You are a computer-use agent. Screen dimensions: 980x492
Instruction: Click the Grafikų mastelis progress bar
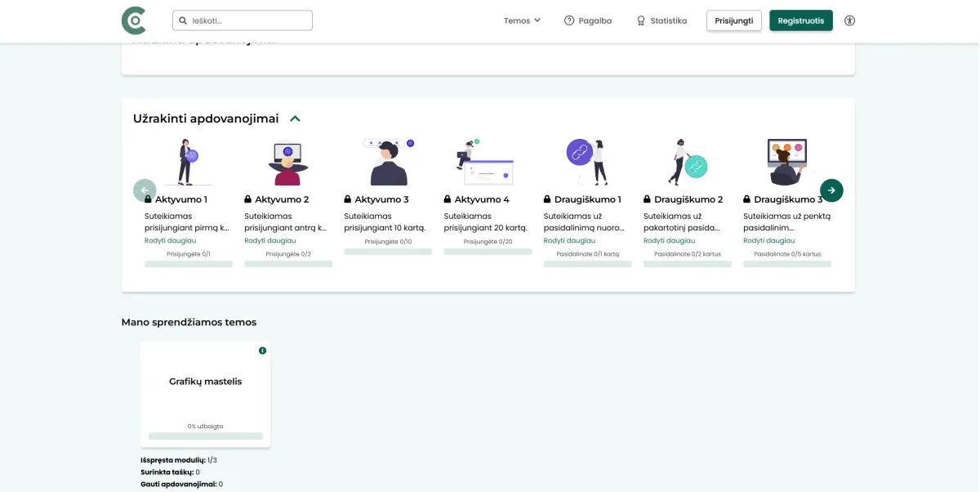pyautogui.click(x=205, y=436)
